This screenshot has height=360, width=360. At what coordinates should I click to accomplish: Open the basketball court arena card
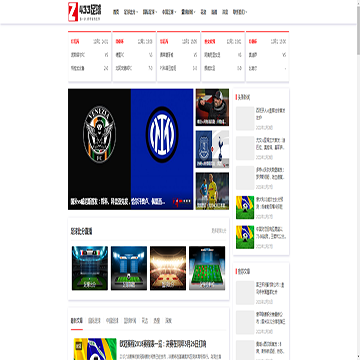[x=168, y=268]
